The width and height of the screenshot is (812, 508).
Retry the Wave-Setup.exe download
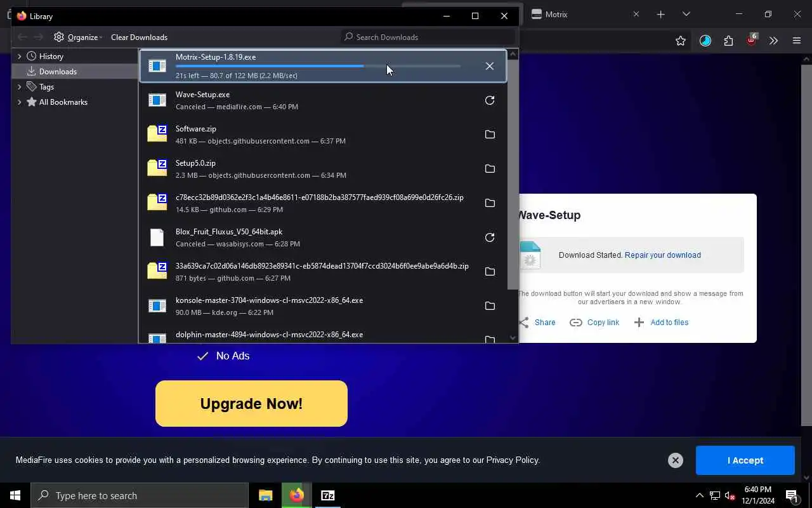[489, 100]
